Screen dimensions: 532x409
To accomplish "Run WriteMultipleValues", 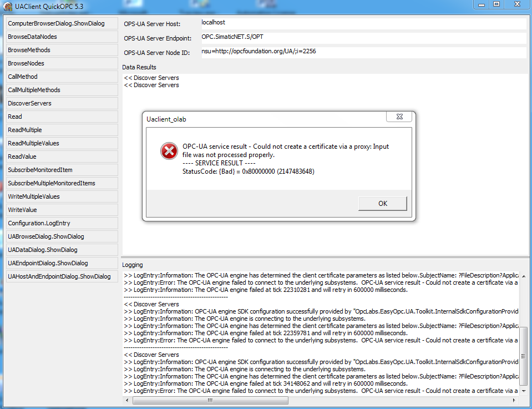I will (62, 196).
